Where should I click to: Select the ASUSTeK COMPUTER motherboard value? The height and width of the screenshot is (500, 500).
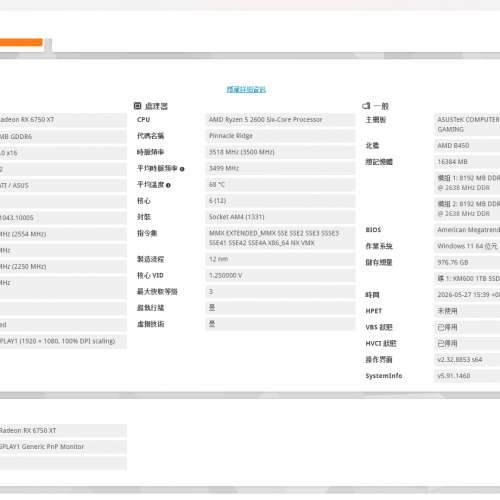(467, 124)
